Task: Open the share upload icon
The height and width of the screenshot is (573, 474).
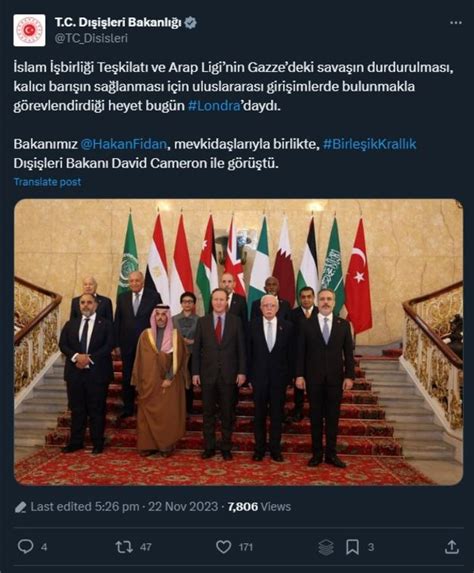Action: [452, 547]
